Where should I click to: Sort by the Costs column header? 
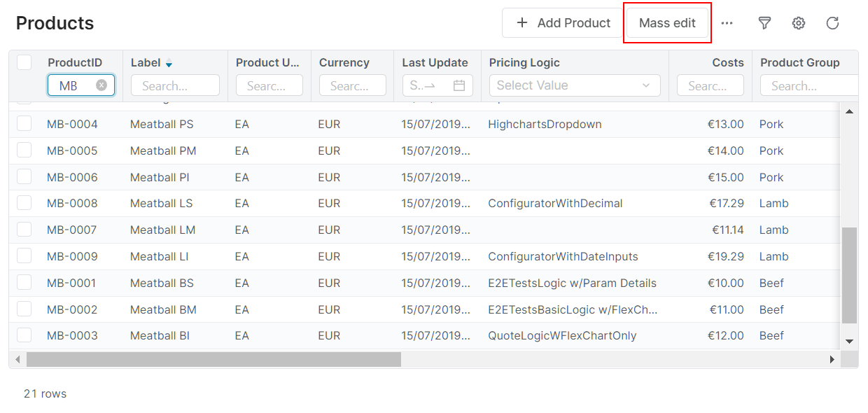pyautogui.click(x=727, y=62)
